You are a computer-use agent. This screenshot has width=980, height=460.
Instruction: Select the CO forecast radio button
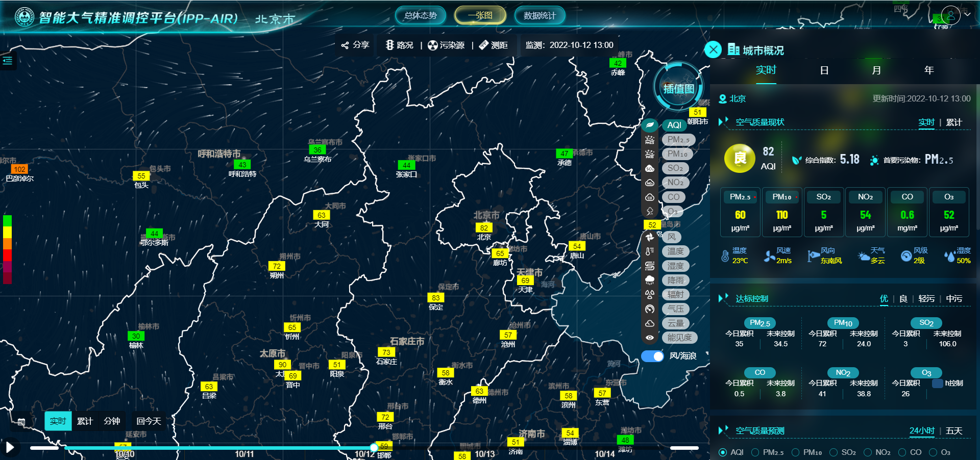pos(902,452)
